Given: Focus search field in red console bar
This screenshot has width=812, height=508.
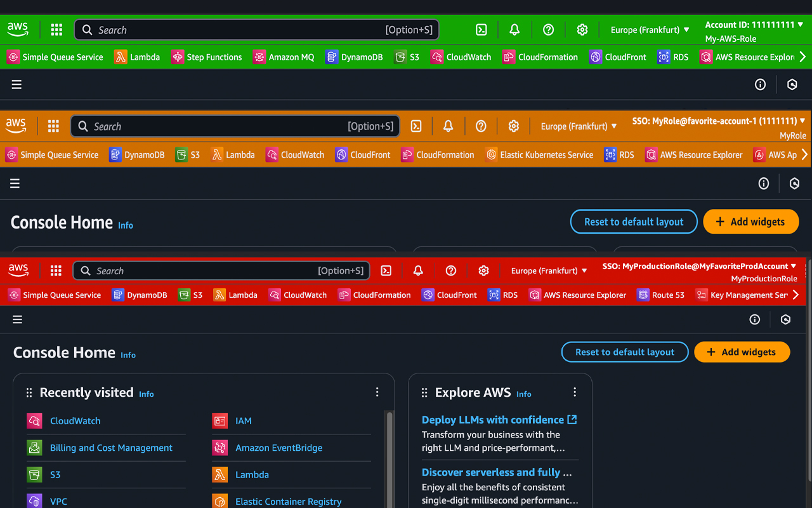Looking at the screenshot, I should click(221, 271).
